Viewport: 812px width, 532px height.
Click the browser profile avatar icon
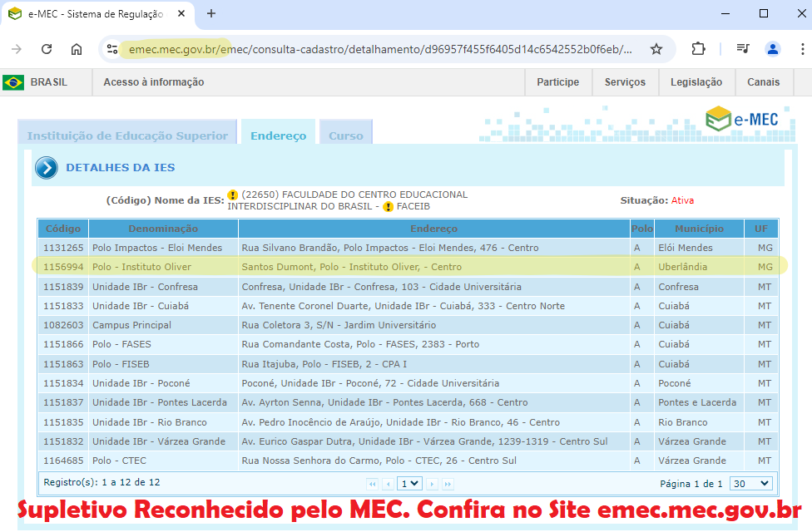(773, 49)
